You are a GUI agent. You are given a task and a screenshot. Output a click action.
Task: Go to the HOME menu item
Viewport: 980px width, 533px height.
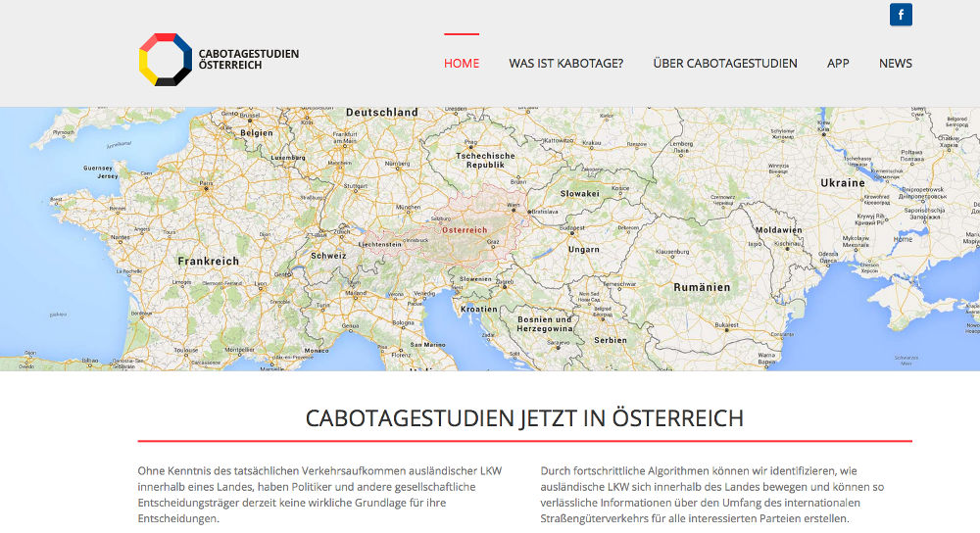pyautogui.click(x=462, y=63)
